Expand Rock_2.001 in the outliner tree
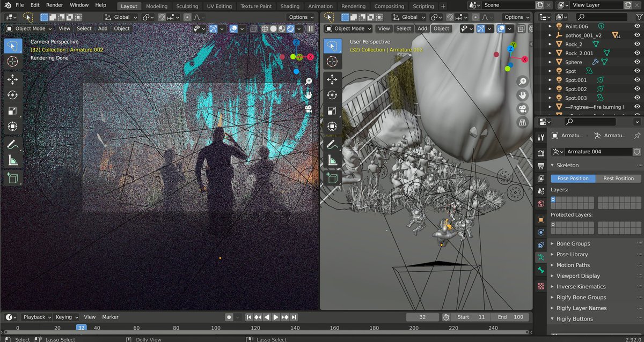 (x=551, y=53)
